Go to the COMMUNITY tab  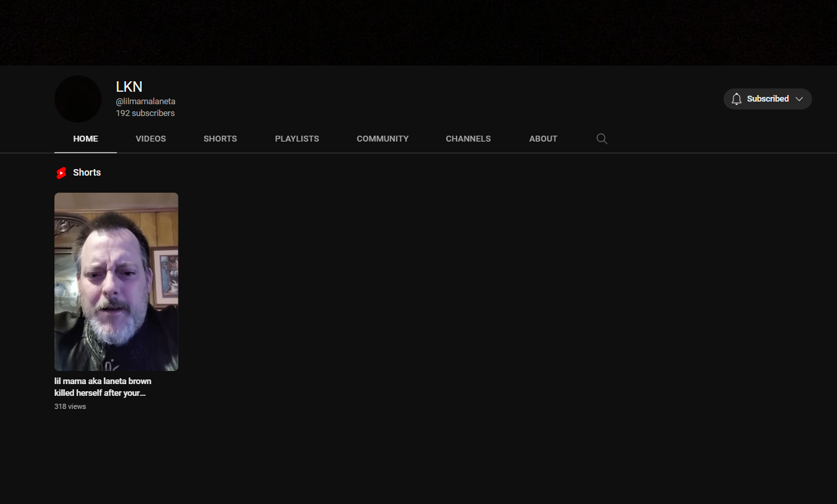pyautogui.click(x=382, y=139)
